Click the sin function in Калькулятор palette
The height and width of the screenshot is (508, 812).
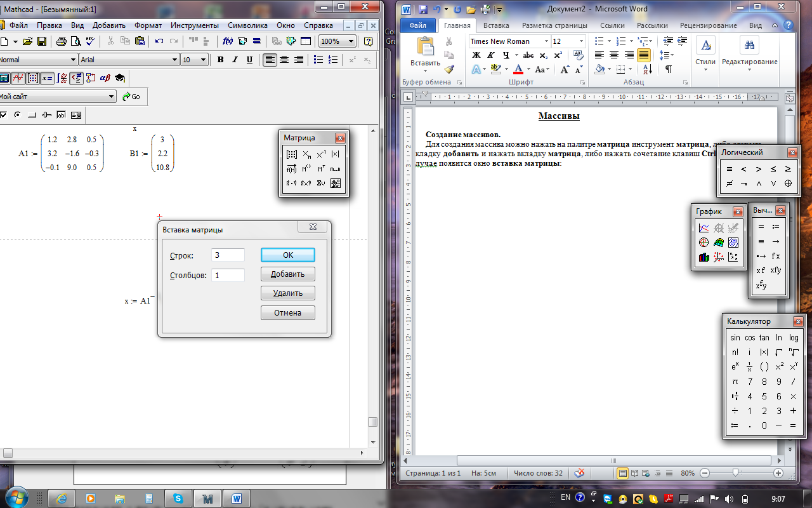(735, 338)
